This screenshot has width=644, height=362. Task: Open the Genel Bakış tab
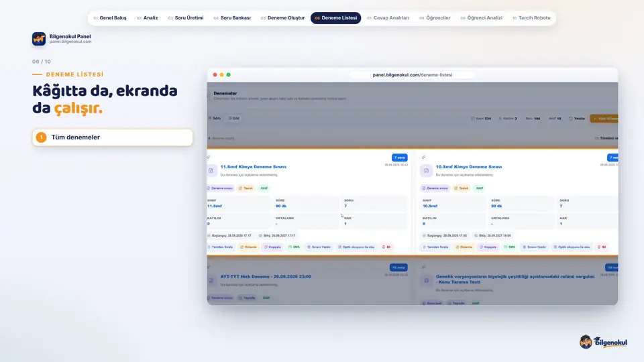[x=110, y=18]
